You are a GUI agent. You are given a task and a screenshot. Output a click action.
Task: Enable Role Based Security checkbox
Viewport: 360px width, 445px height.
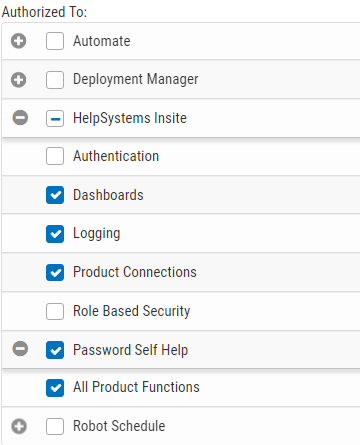pyautogui.click(x=55, y=311)
